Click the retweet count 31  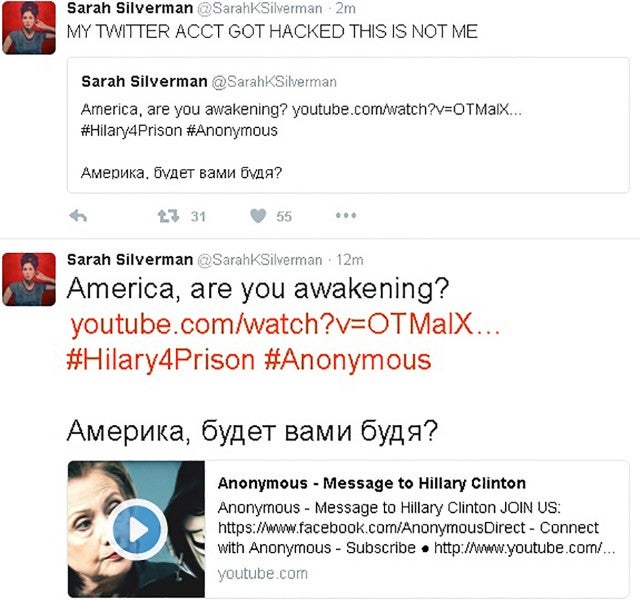(x=198, y=216)
